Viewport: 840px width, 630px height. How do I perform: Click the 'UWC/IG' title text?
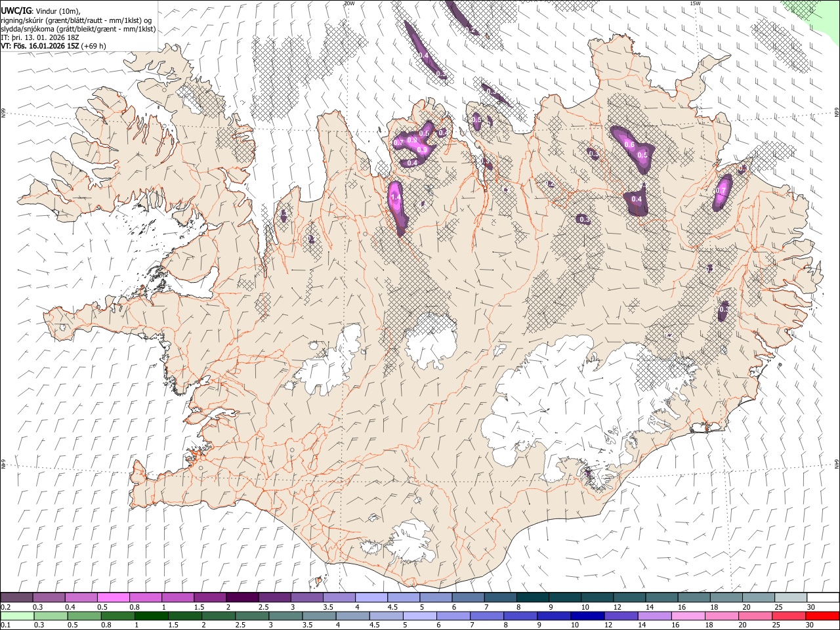point(16,10)
